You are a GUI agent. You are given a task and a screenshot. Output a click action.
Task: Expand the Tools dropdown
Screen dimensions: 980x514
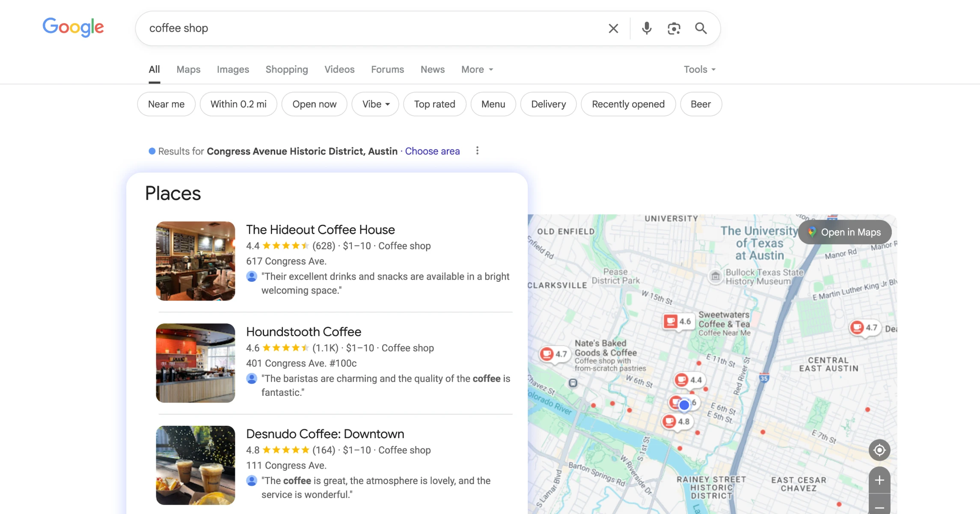point(699,69)
